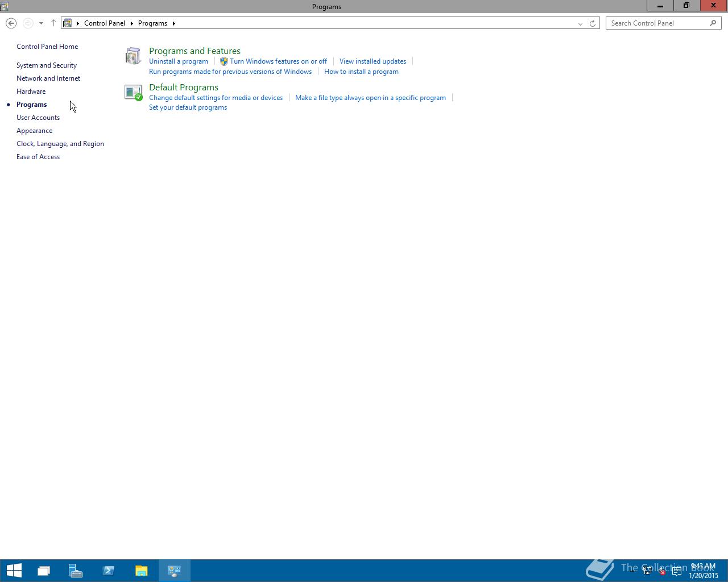Click Make a file type always open link

[x=370, y=98]
